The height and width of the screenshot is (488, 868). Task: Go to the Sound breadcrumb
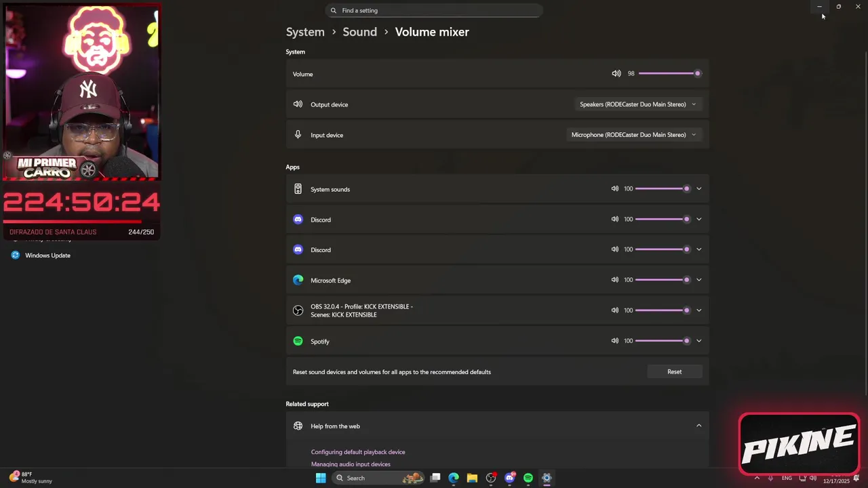pos(359,32)
